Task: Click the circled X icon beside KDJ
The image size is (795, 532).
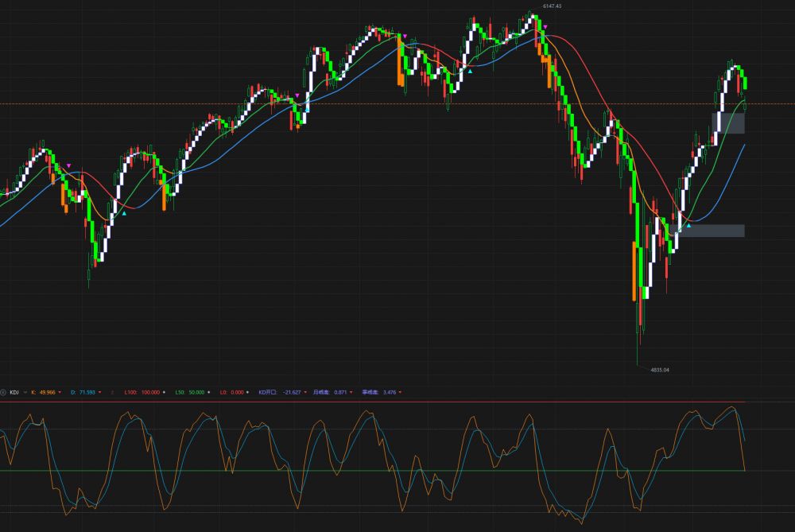Action: (x=3, y=392)
